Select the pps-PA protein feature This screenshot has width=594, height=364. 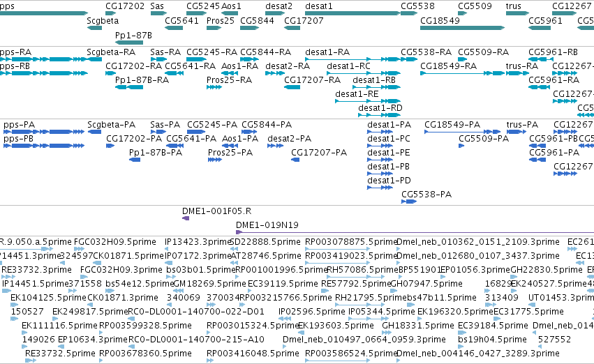(x=44, y=132)
